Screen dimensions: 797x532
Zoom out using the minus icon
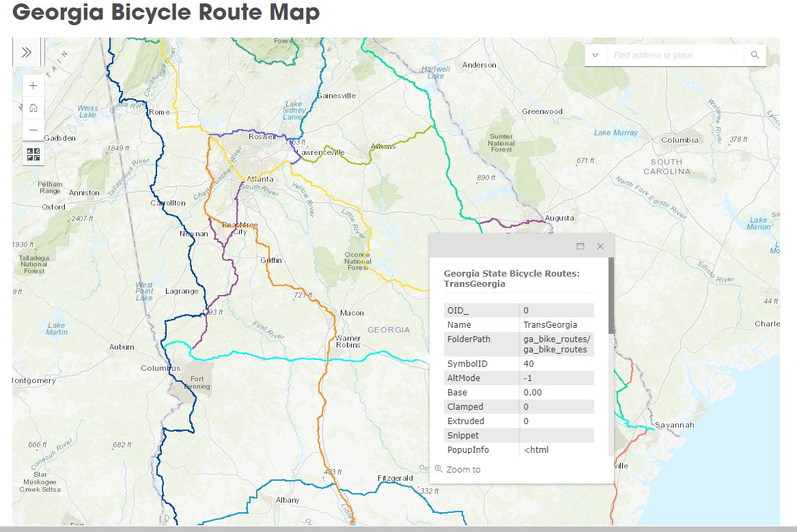click(33, 130)
